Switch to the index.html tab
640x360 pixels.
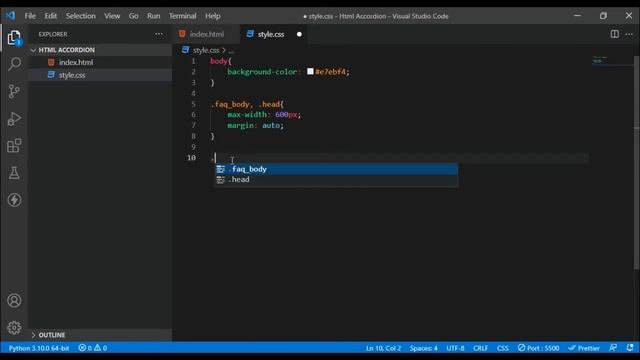[x=206, y=34]
